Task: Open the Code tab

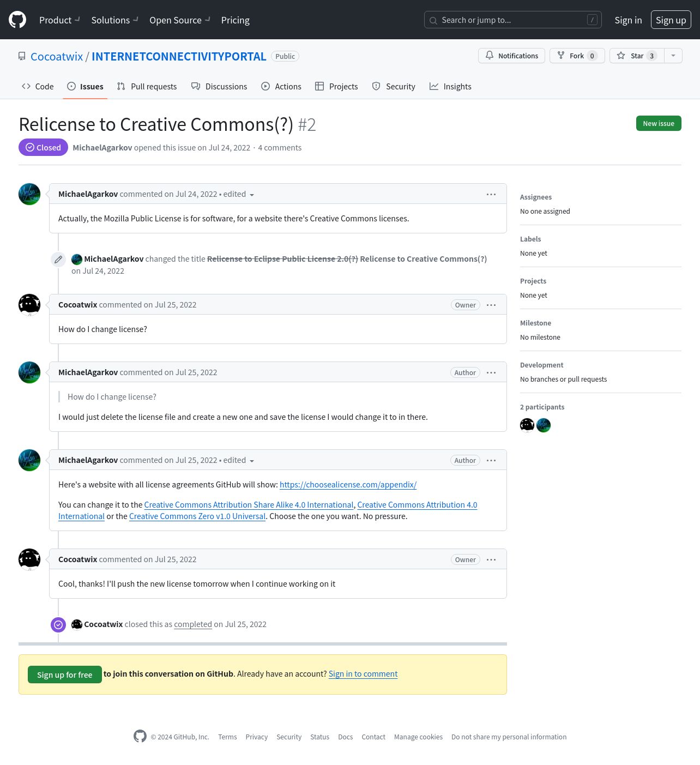Action: click(x=38, y=86)
